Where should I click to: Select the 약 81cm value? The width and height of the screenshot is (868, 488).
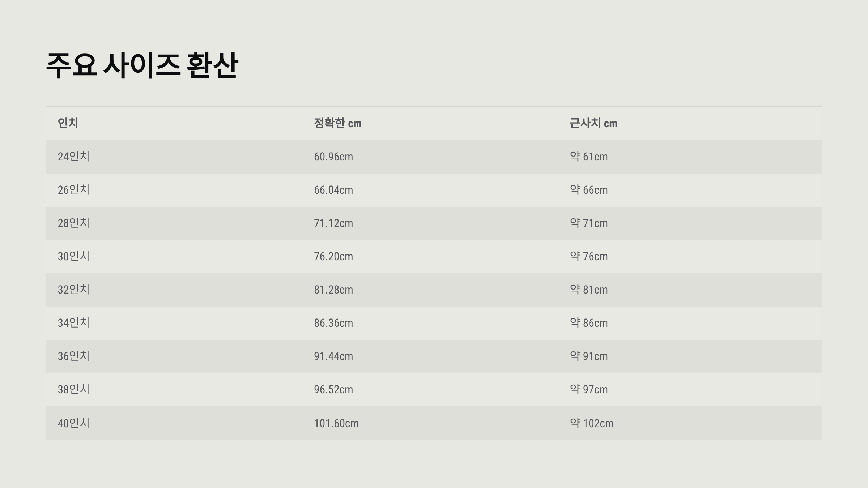pyautogui.click(x=589, y=290)
